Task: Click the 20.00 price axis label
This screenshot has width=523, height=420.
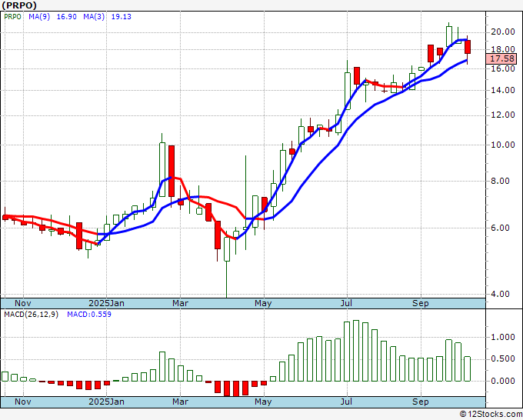Action: coord(503,32)
